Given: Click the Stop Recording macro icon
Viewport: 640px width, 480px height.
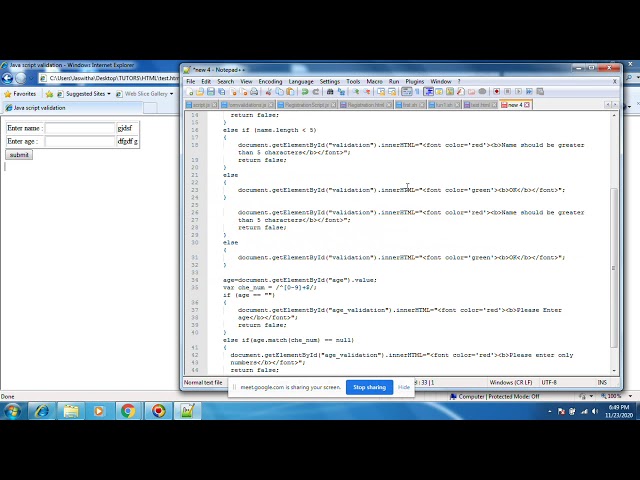Looking at the screenshot, I should coord(507,91).
